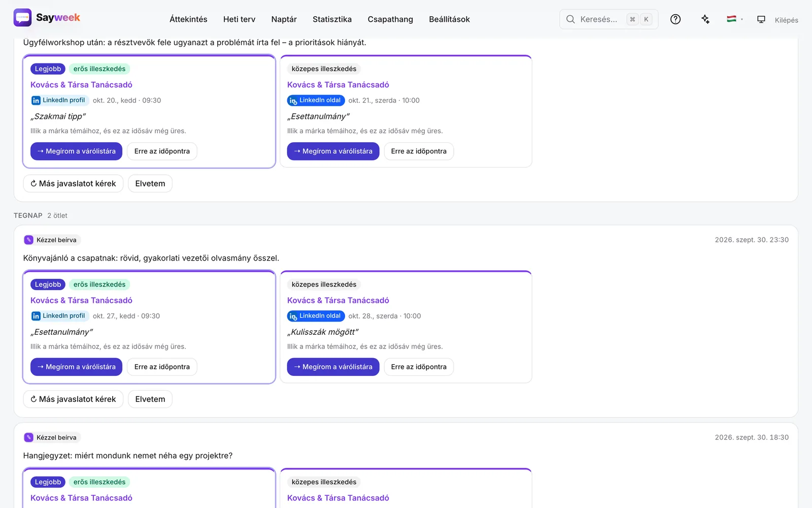Image resolution: width=812 pixels, height=508 pixels.
Task: Click the Kilépés logout link
Action: (786, 20)
